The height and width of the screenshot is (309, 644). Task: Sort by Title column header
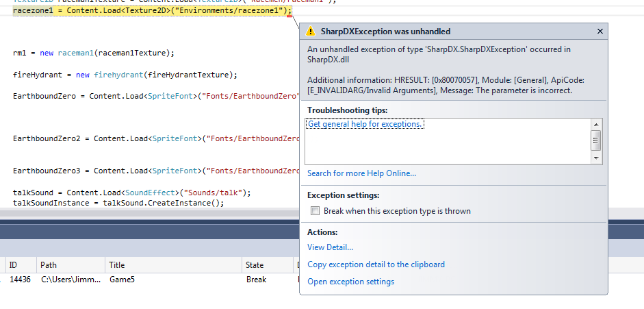pyautogui.click(x=173, y=265)
